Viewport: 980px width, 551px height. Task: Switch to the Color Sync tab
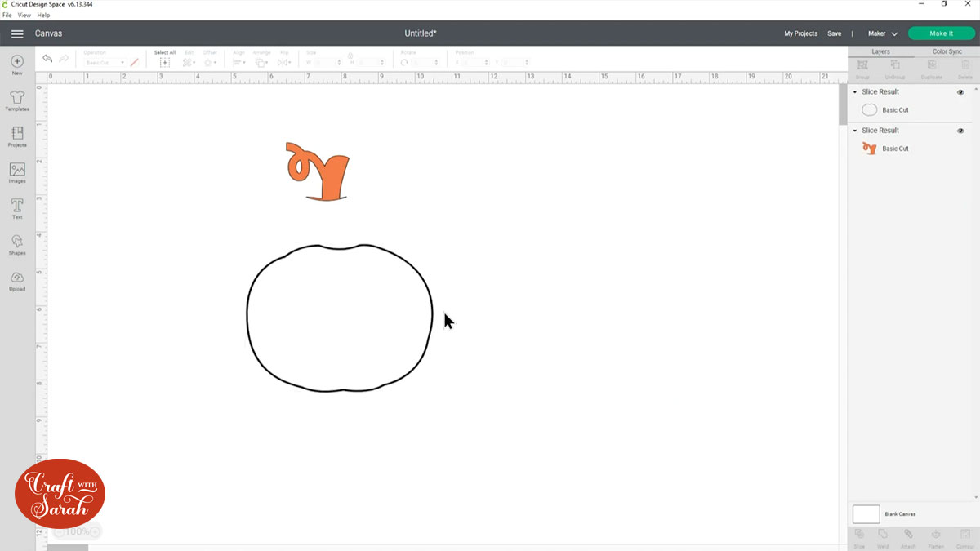pos(947,51)
